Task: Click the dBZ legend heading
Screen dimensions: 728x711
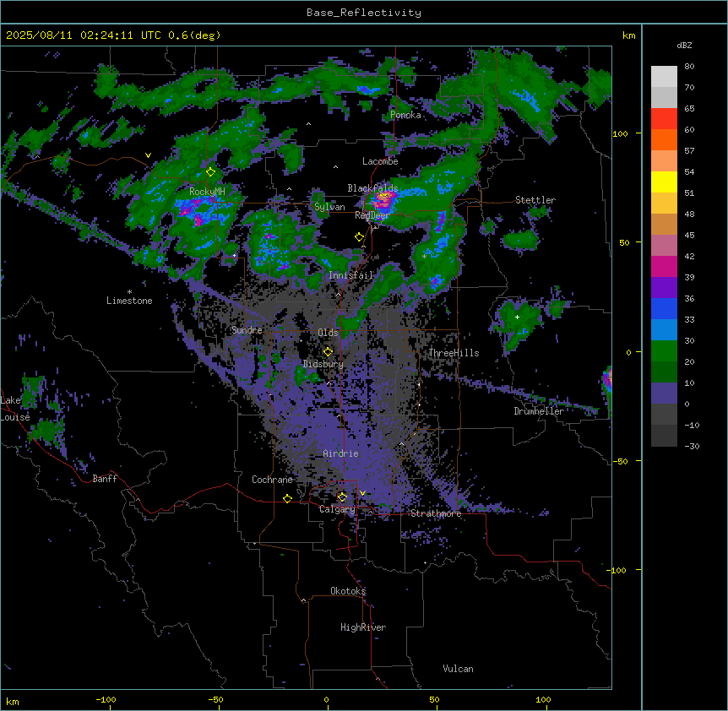Action: [x=684, y=45]
